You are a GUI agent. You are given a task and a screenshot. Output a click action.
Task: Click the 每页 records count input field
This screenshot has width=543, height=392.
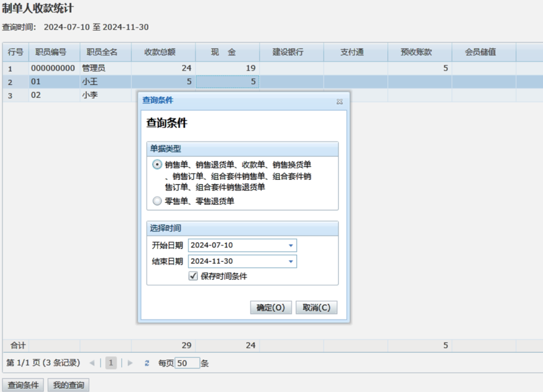(187, 363)
